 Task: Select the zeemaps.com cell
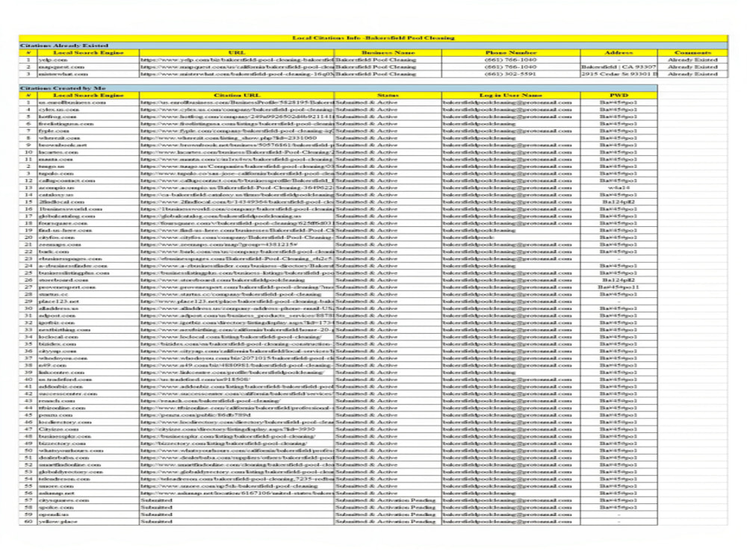point(89,245)
